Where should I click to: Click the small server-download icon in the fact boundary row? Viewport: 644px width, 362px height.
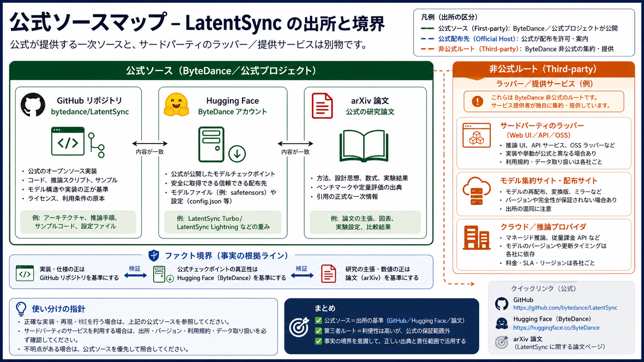(x=163, y=274)
